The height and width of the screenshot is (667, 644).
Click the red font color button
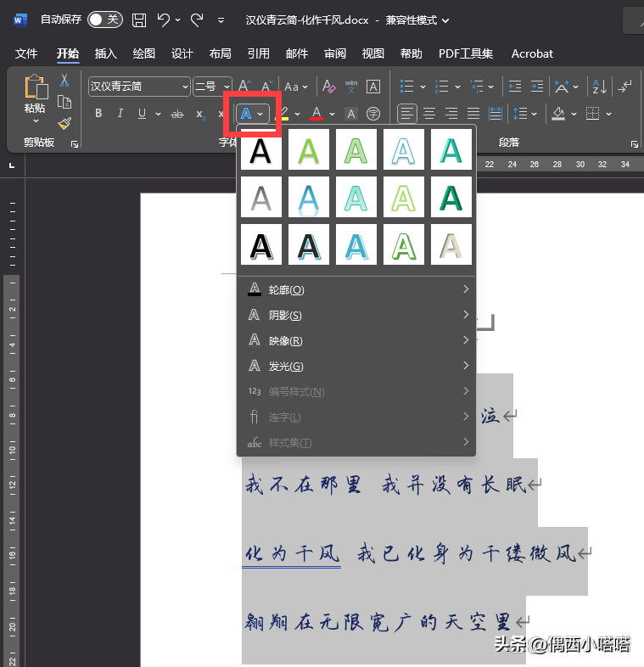pyautogui.click(x=316, y=114)
